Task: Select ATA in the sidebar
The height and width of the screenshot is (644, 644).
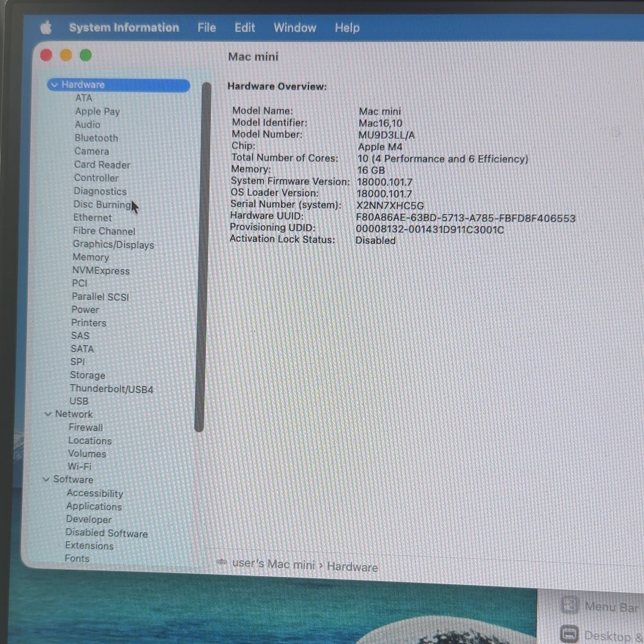Action: (x=84, y=98)
